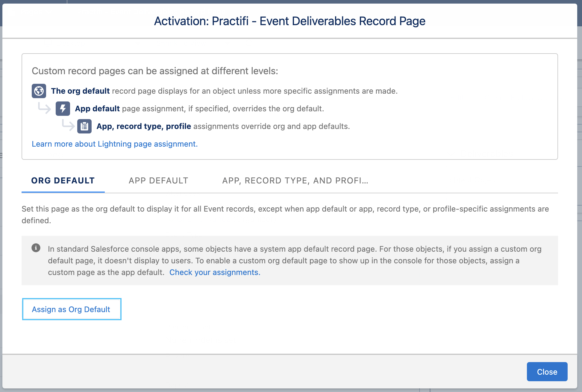
Task: Click 'Custom record pages can be assigned' heading
Action: (155, 71)
